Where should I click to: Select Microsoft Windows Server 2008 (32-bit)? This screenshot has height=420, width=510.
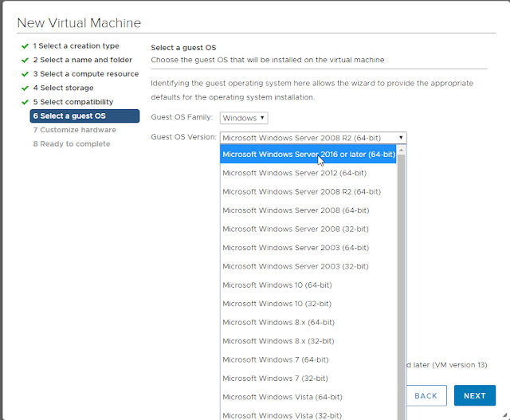(x=308, y=229)
